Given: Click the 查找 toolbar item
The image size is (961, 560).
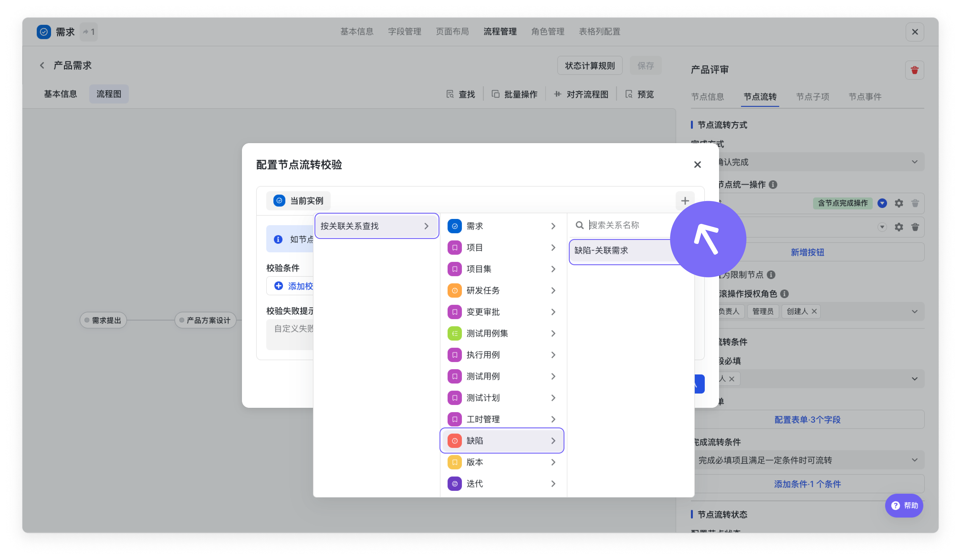Looking at the screenshot, I should (461, 94).
